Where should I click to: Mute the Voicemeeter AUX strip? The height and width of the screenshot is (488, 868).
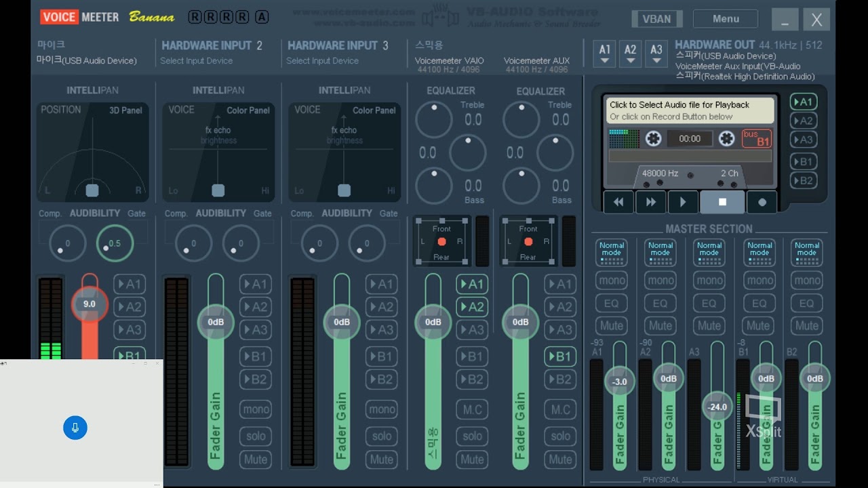(560, 460)
